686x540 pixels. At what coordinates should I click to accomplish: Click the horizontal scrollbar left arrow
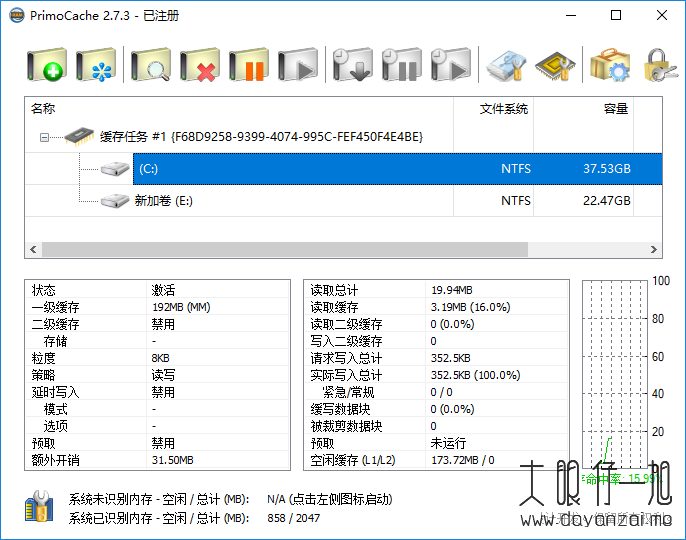coord(33,249)
